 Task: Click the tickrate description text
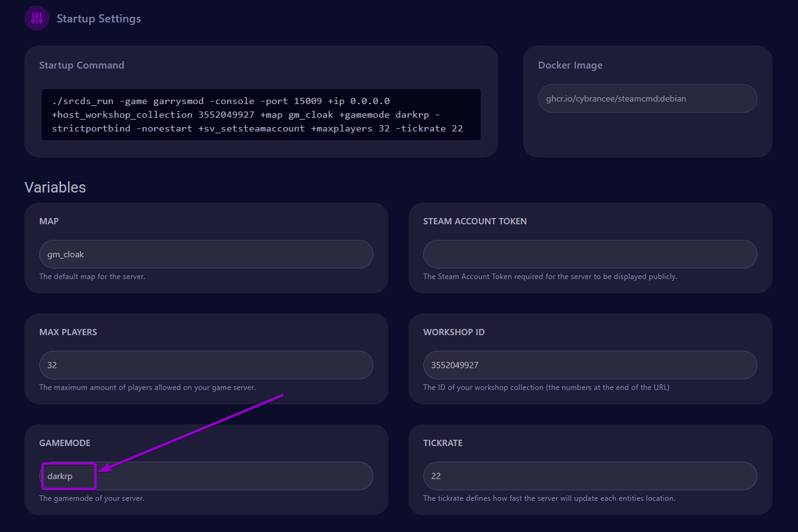(x=549, y=498)
